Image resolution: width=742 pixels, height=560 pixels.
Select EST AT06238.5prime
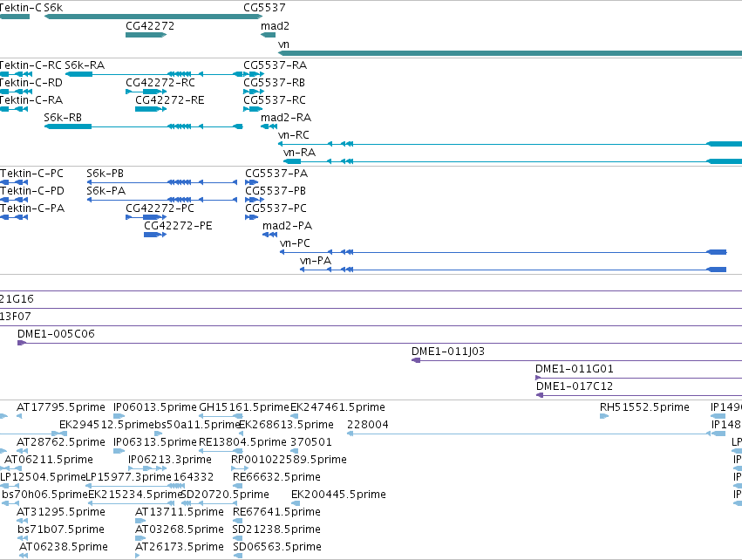tap(64, 547)
